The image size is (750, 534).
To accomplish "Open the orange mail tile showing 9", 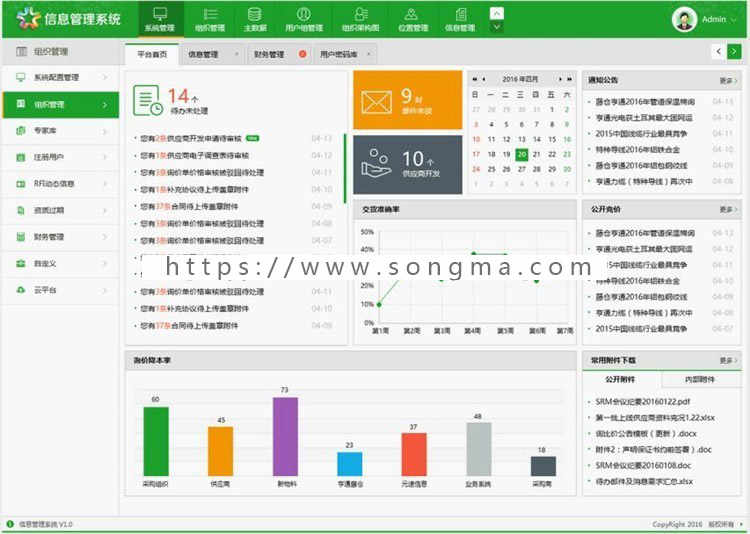I will pos(408,100).
